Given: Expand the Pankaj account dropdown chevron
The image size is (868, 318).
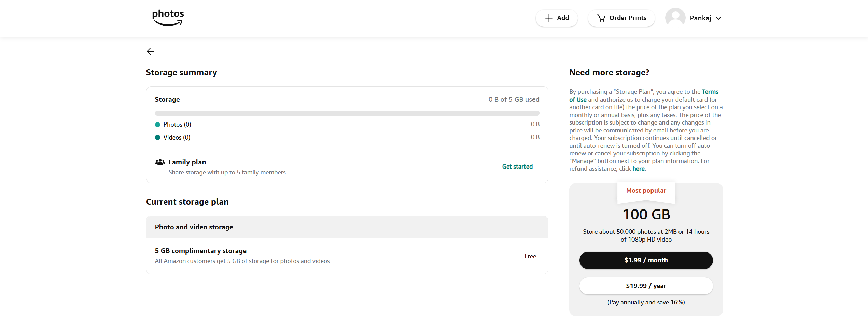Looking at the screenshot, I should (719, 18).
